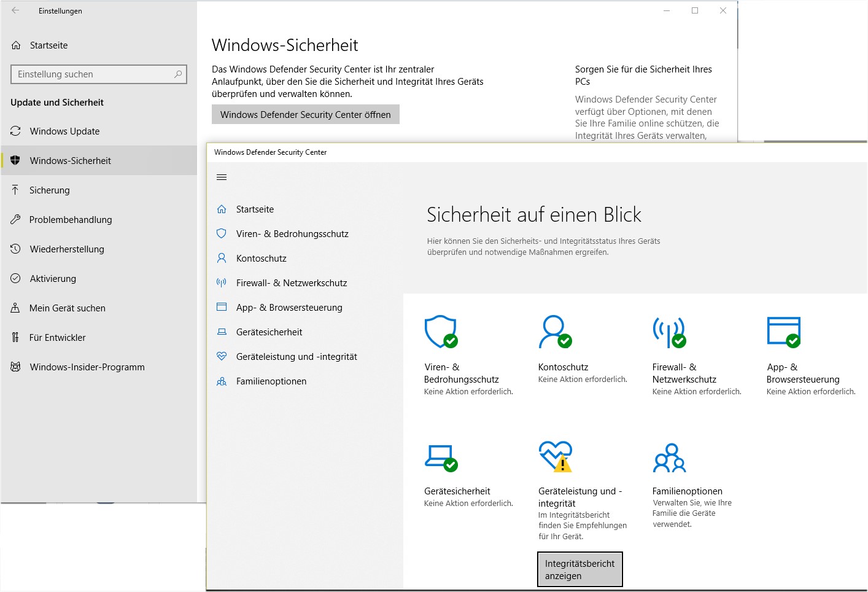
Task: Click the Geräteleistung heart nav icon
Action: [x=222, y=356]
